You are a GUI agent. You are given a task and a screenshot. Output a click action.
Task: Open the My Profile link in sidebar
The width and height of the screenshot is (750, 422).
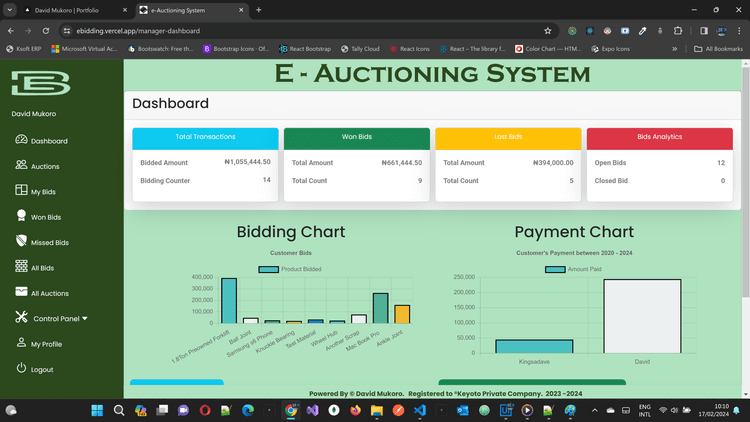46,344
